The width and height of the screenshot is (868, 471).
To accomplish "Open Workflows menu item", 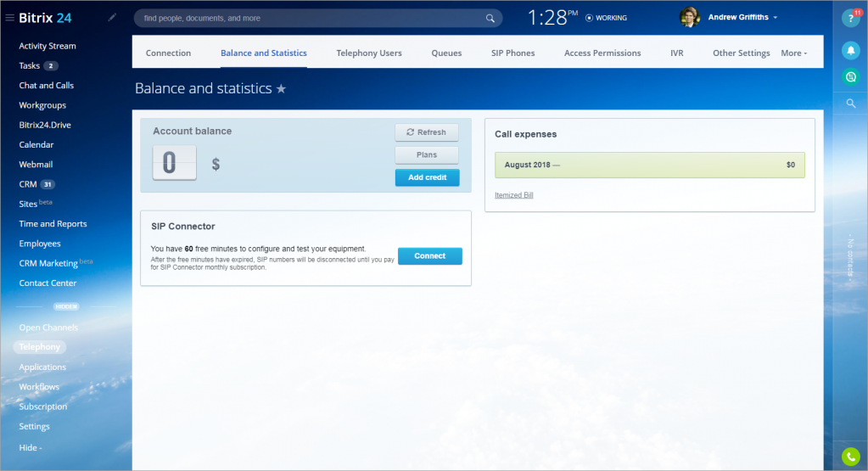I will (x=39, y=387).
